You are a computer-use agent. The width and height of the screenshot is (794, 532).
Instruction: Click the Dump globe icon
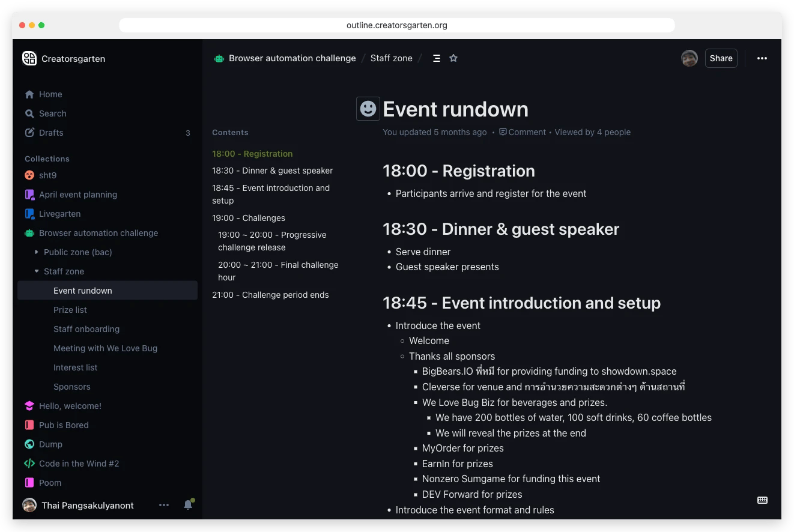[29, 444]
